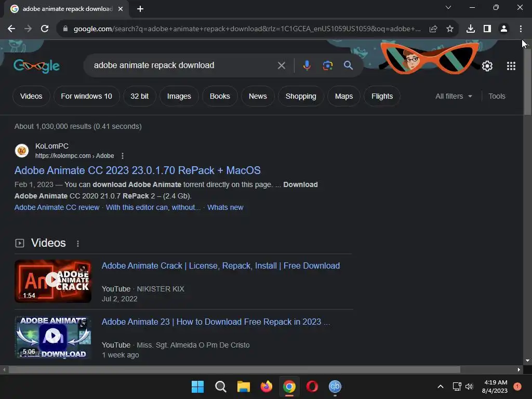Switch to Images results
Viewport: 532px width, 399px height.
coord(179,96)
